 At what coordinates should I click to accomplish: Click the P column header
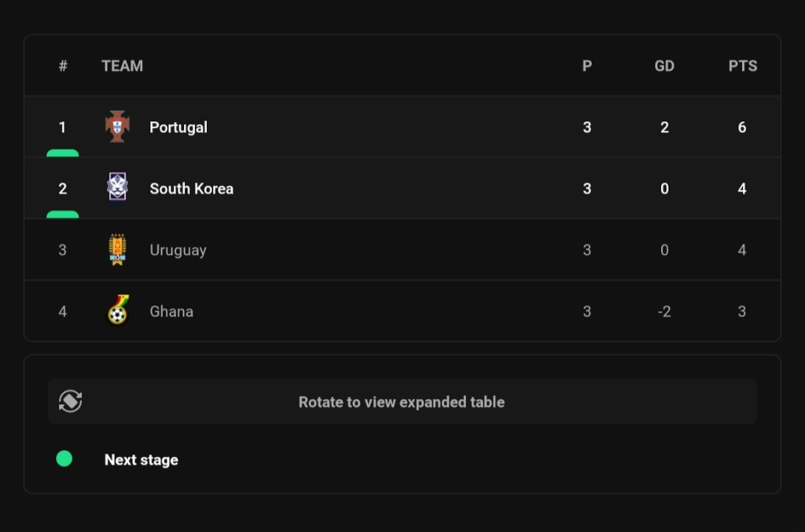586,66
